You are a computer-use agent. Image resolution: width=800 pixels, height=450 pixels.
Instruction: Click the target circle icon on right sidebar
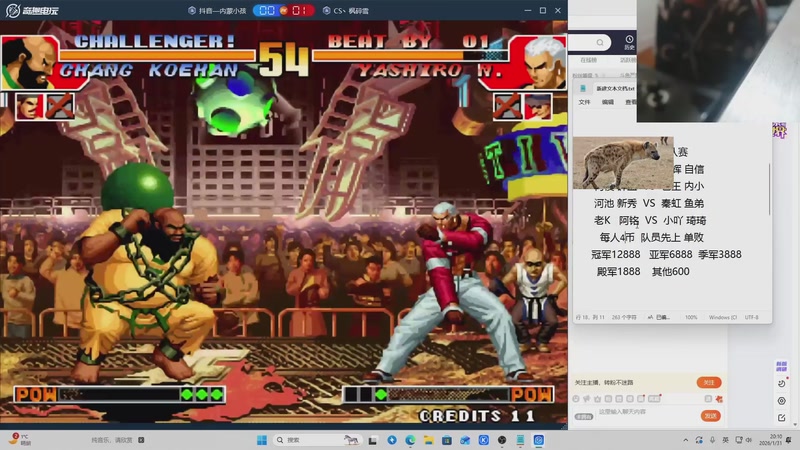point(781,401)
